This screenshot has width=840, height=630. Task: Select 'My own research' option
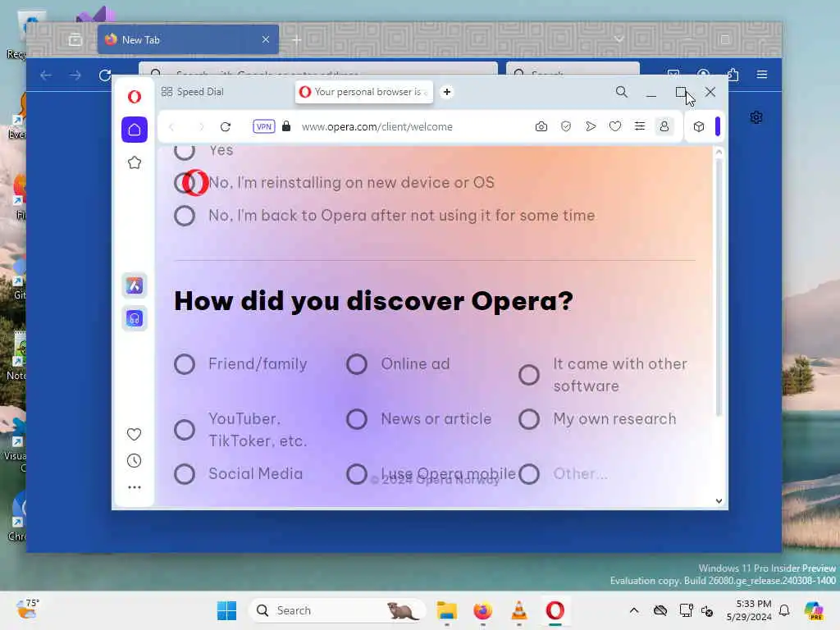click(529, 419)
